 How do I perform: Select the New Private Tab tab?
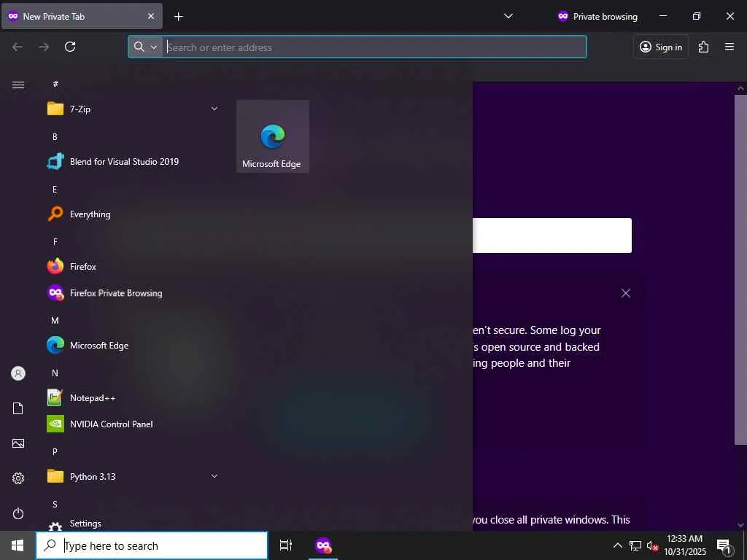[x=82, y=16]
